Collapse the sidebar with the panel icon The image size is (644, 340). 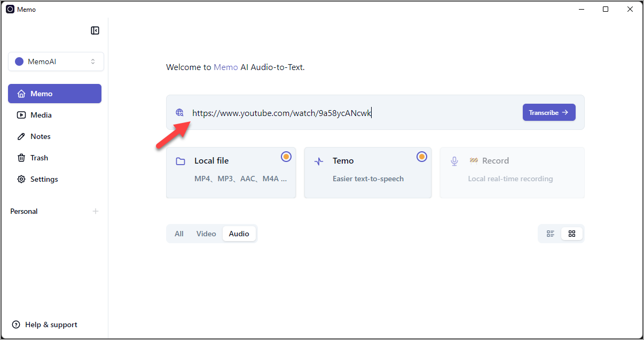pyautogui.click(x=95, y=30)
